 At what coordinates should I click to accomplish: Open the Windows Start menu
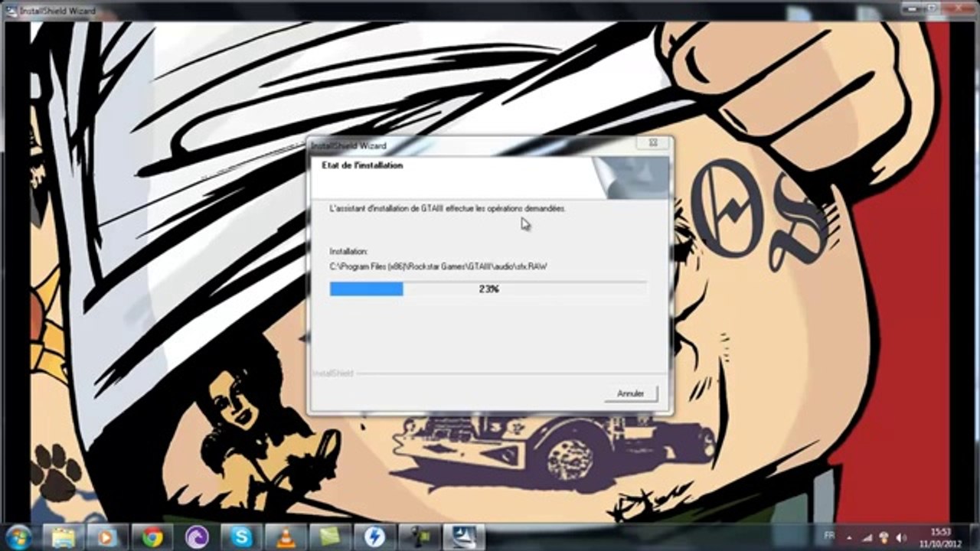click(x=18, y=537)
